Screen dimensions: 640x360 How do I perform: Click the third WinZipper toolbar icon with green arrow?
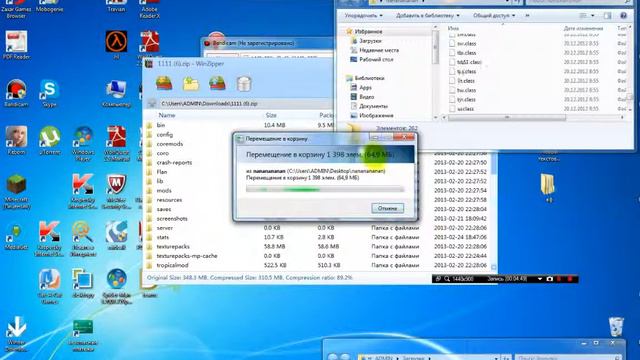(x=217, y=83)
